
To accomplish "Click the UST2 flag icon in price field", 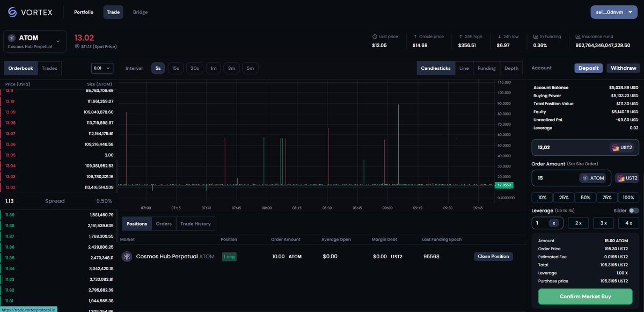I will pyautogui.click(x=614, y=147).
